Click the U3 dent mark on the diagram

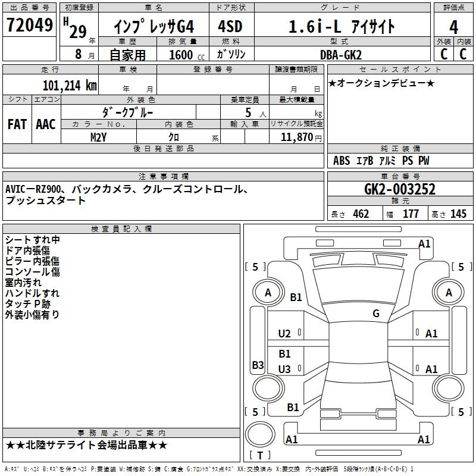pos(284,369)
